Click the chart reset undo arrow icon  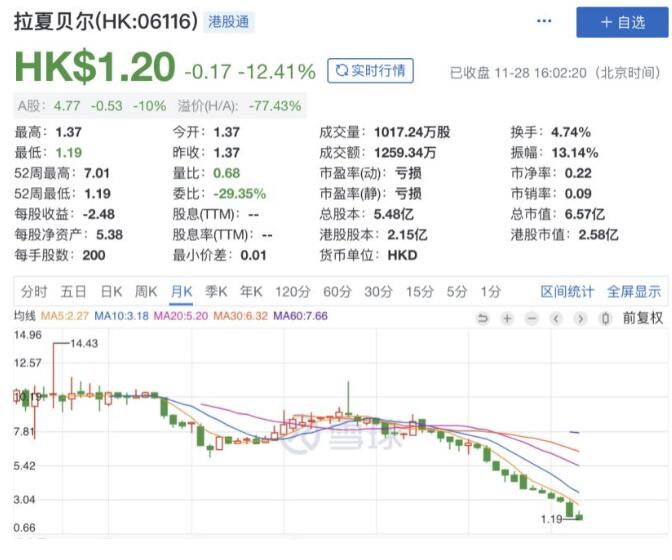pyautogui.click(x=483, y=318)
